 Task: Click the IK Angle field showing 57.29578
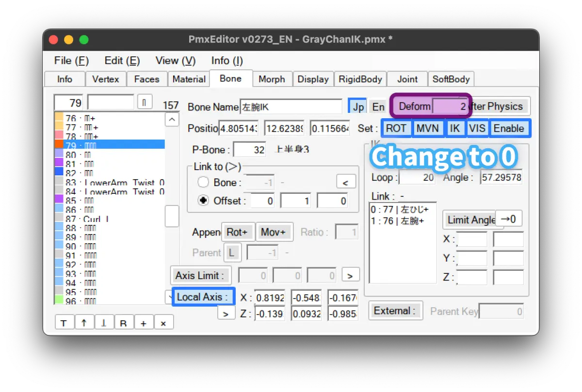501,177
